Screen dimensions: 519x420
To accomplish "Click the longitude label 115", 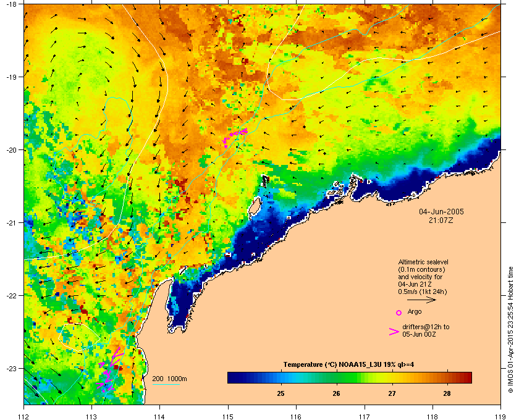I will [228, 417].
